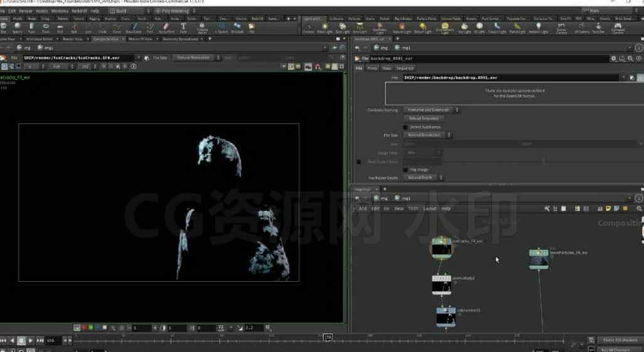Add a Distant Light from shelf
644x352 pixels.
coord(422,28)
